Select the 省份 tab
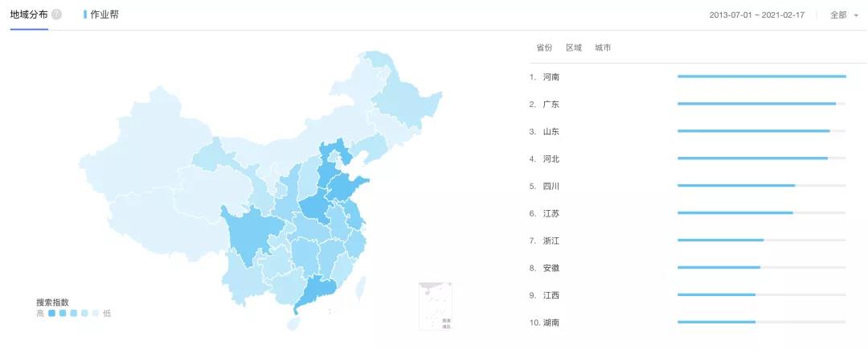Viewport: 868px width, 350px height. click(x=544, y=47)
